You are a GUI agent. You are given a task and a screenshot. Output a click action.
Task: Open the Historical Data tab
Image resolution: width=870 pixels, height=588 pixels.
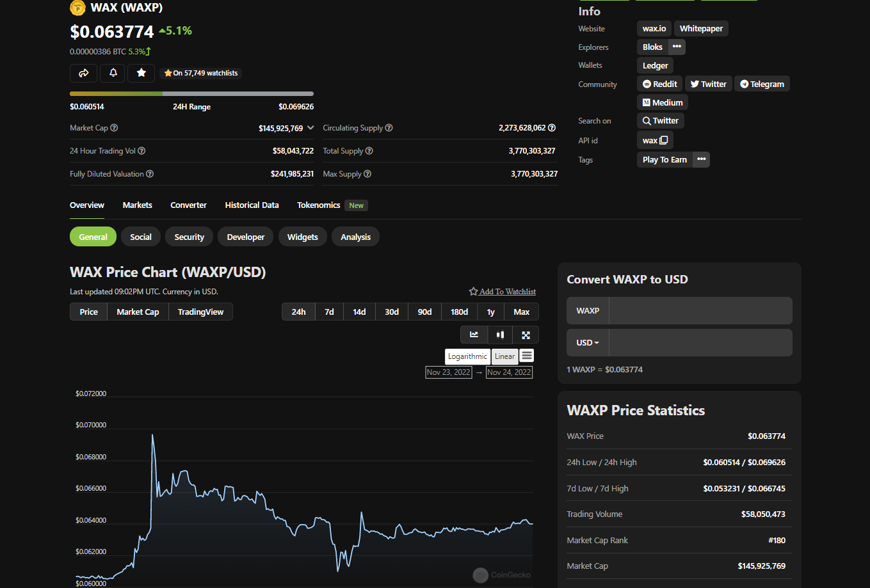point(252,205)
